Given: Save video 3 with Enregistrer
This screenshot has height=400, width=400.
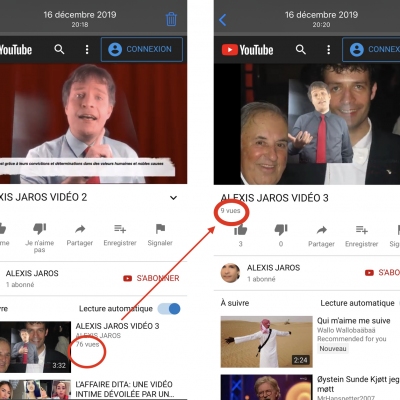Looking at the screenshot, I should pyautogui.click(x=362, y=236).
